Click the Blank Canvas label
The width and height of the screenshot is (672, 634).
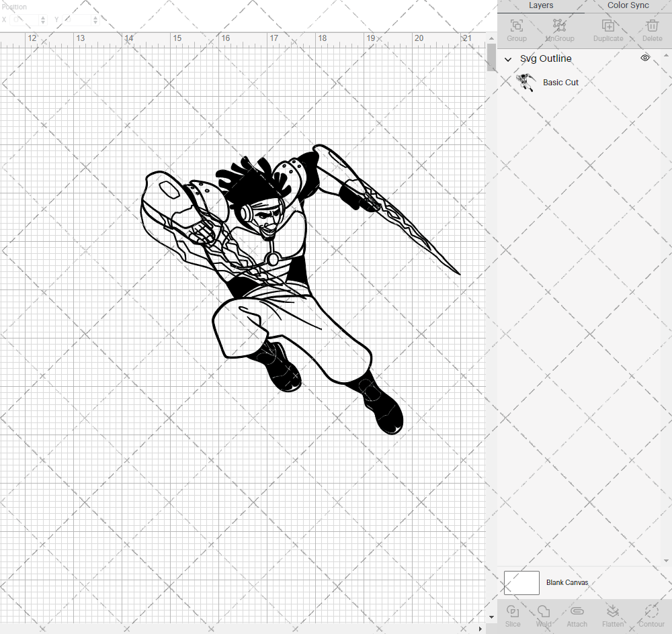point(567,582)
